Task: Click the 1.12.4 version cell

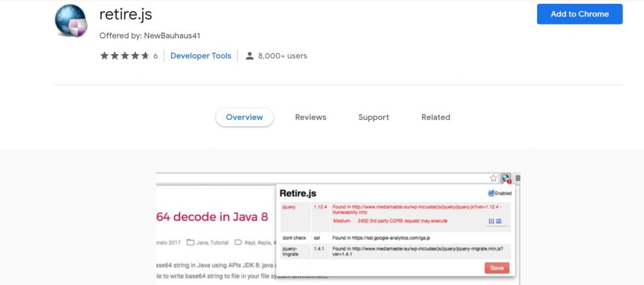Action: pyautogui.click(x=320, y=207)
